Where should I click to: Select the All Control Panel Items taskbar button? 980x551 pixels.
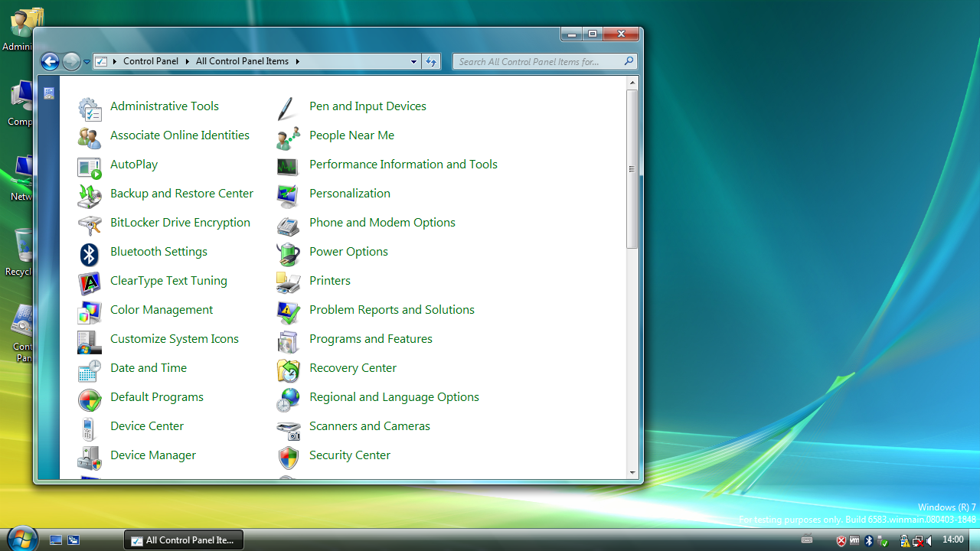click(184, 540)
